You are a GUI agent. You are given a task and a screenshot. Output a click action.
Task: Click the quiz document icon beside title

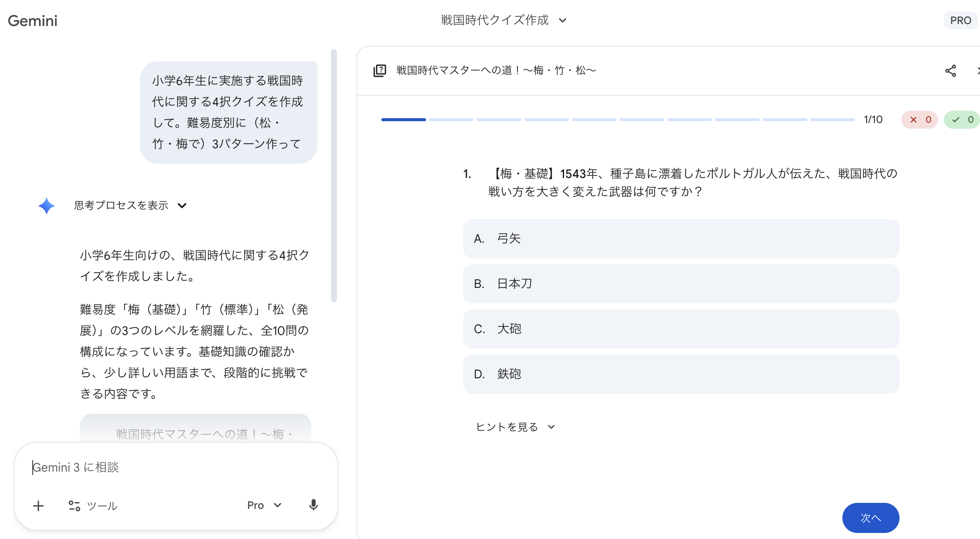379,70
